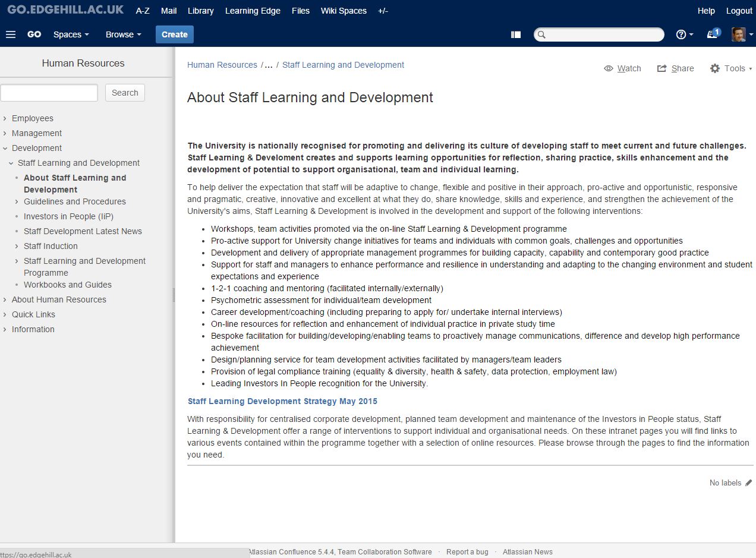Image resolution: width=756 pixels, height=558 pixels.
Task: Open Learning Edge in the top bar
Action: click(253, 11)
